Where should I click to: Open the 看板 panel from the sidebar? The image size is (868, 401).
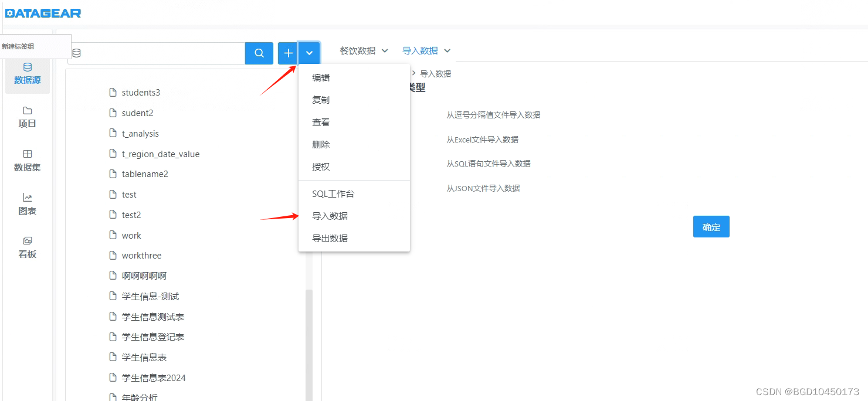point(27,246)
